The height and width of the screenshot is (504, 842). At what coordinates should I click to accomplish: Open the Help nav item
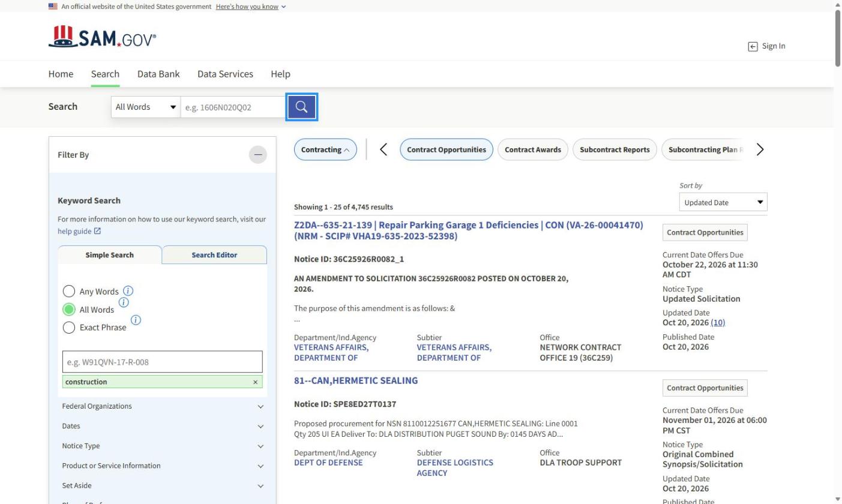point(280,74)
